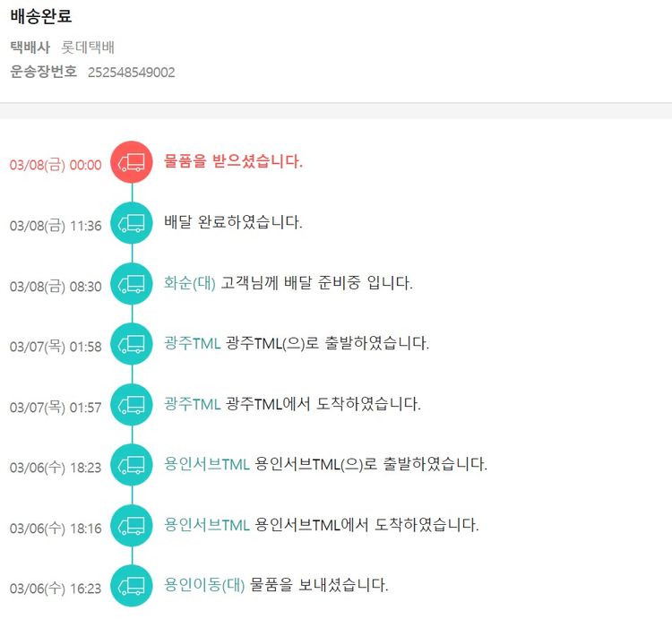Click the truck icon for 용인서브TML arrival at 18:16

click(132, 525)
